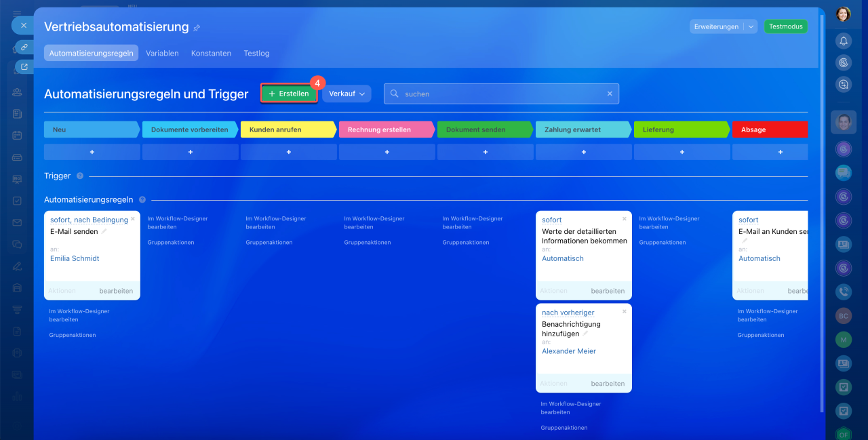Click inside the 'suchen' search field
Image resolution: width=868 pixels, height=440 pixels.
tap(501, 94)
